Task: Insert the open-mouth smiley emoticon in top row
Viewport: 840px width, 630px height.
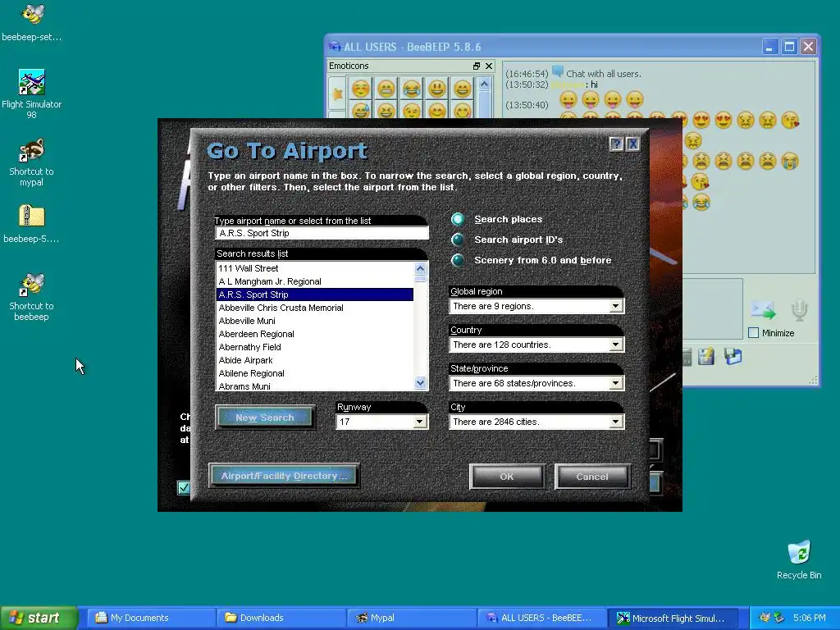Action: pos(436,89)
